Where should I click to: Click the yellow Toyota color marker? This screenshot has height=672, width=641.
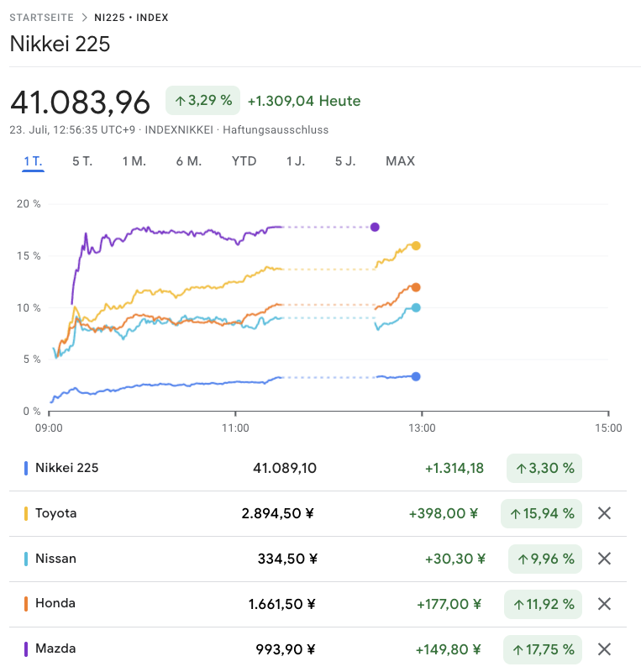point(26,513)
